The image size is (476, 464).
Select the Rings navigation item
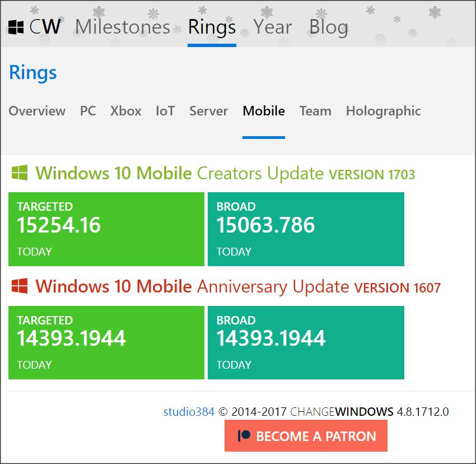pyautogui.click(x=212, y=27)
